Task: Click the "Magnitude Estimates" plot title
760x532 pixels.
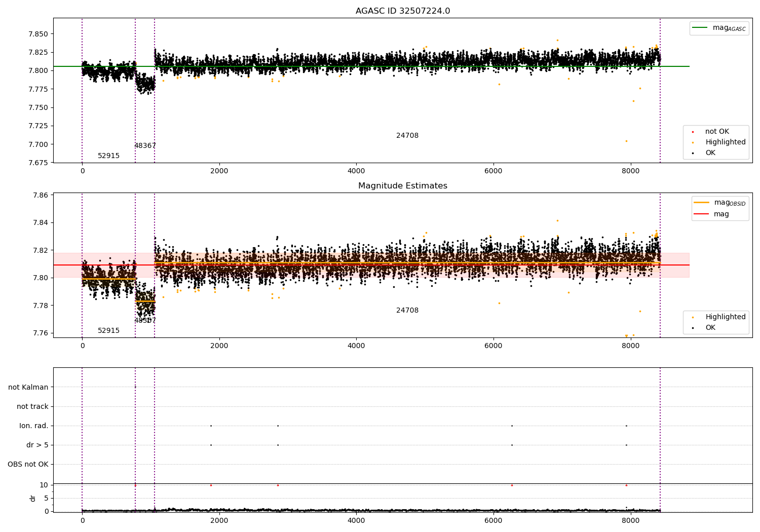Action: tap(403, 186)
